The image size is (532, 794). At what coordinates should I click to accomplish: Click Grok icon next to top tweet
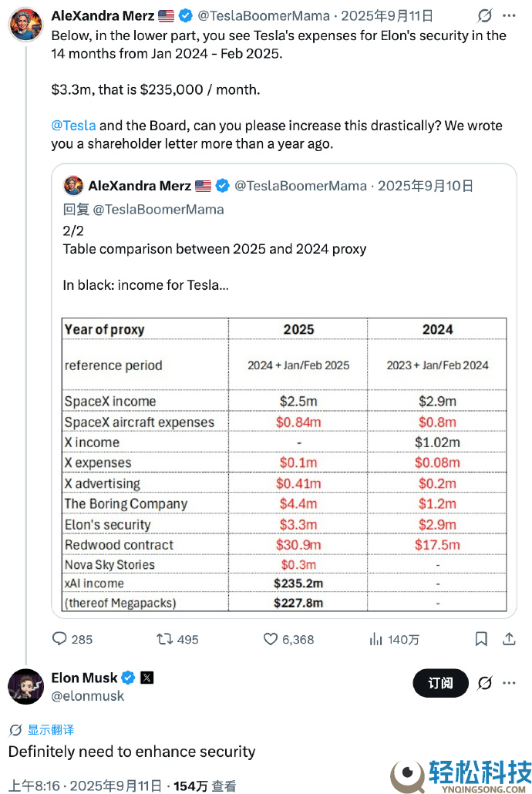tap(485, 16)
